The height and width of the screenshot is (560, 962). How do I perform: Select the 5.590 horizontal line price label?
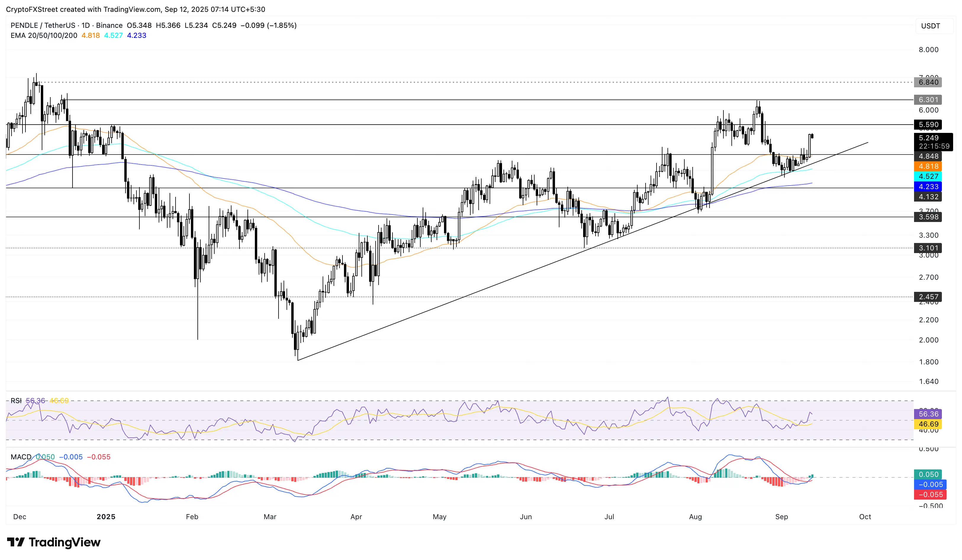pos(928,125)
